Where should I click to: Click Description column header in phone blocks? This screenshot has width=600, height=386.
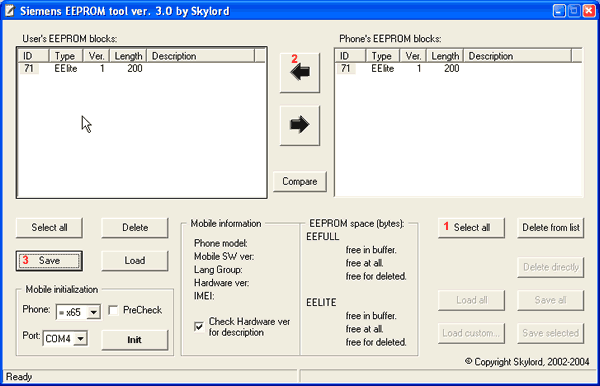[x=517, y=56]
